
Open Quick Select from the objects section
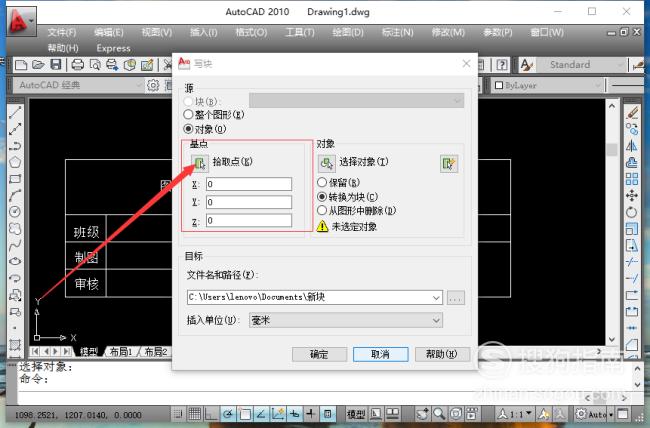(x=449, y=164)
